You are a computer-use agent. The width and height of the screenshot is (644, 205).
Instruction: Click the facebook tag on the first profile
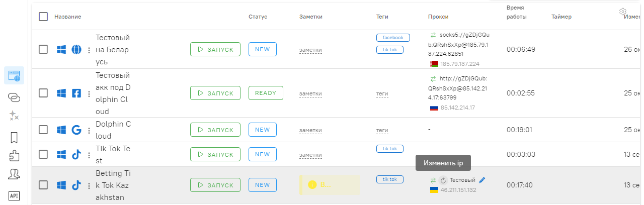tap(393, 38)
